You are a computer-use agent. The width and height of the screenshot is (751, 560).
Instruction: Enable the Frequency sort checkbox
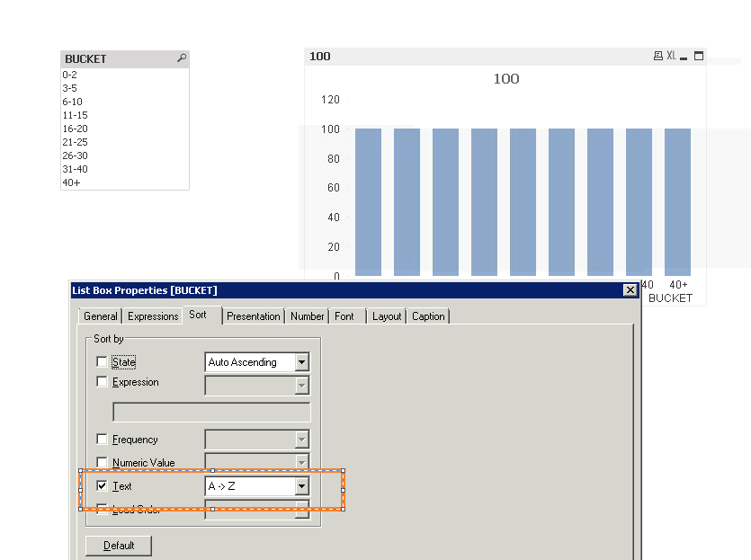pos(102,439)
